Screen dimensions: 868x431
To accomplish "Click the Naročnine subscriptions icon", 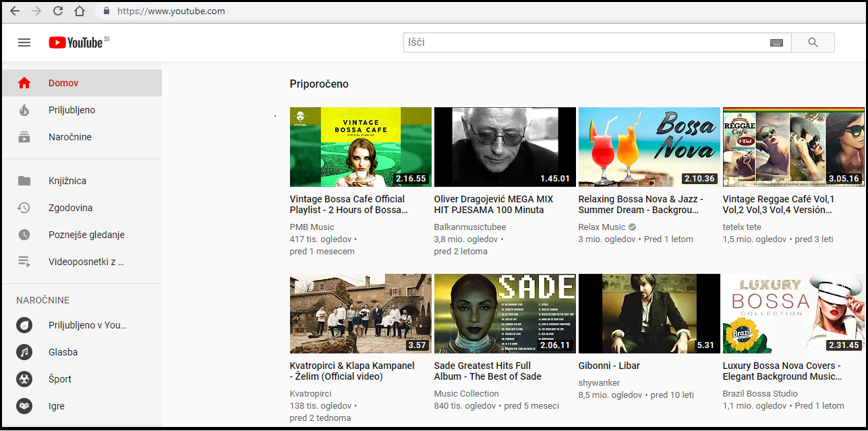I will [x=24, y=137].
